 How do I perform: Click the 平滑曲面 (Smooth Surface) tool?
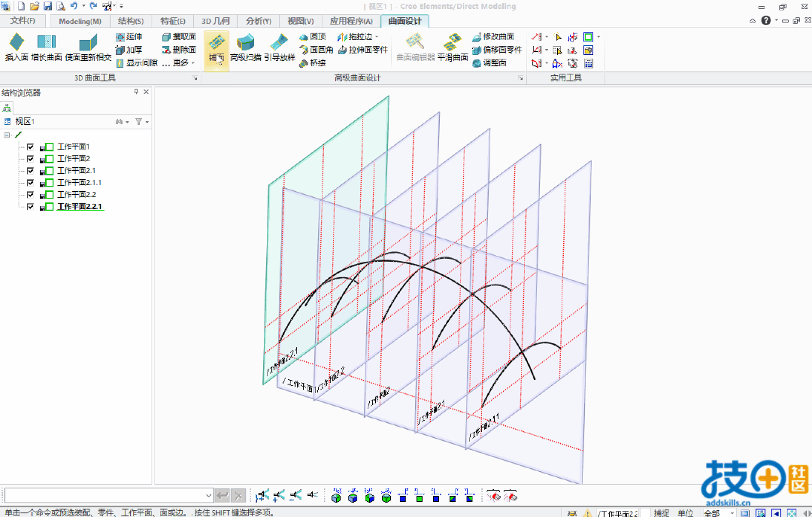coord(453,47)
